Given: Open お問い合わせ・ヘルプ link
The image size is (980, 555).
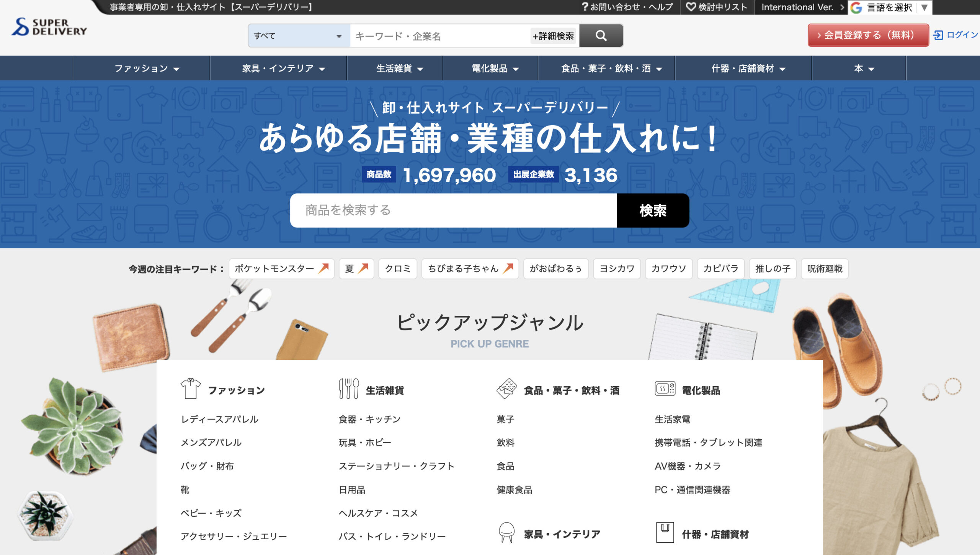Looking at the screenshot, I should [x=627, y=7].
